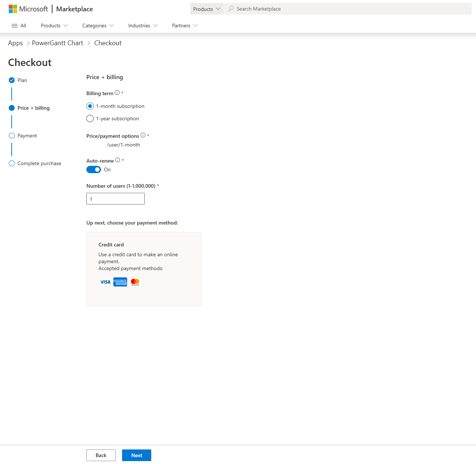Click the Number of users field
The width and height of the screenshot is (476, 464).
116,199
